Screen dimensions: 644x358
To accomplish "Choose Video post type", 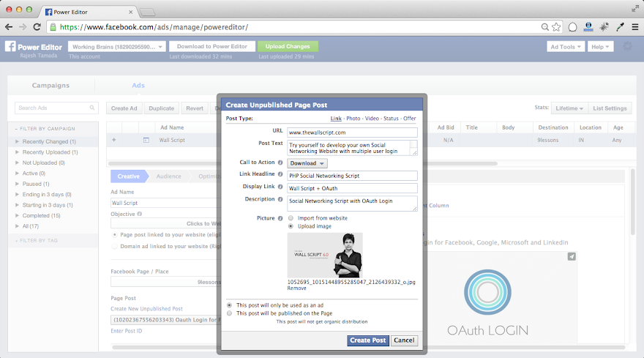I will tap(372, 119).
